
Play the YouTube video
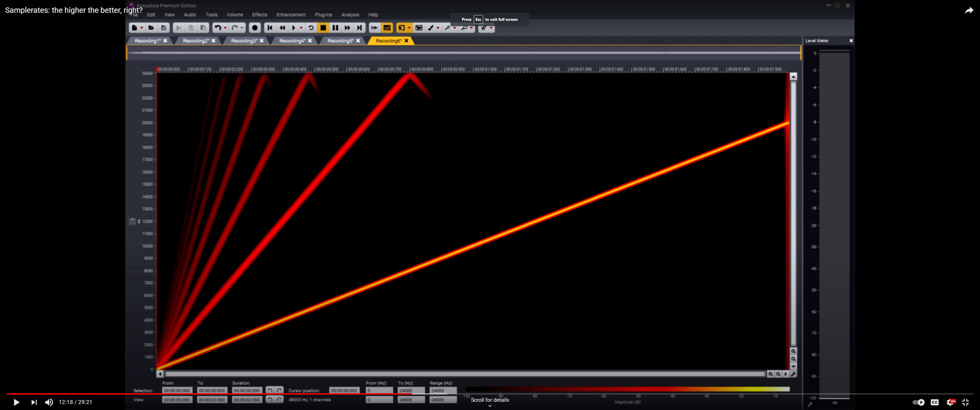tap(16, 402)
